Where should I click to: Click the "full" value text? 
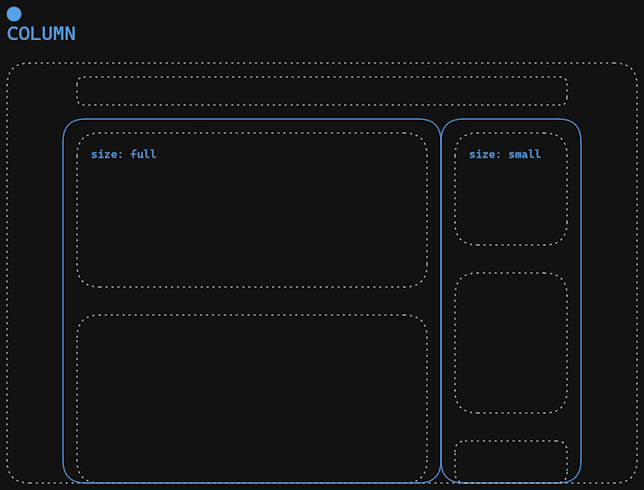click(143, 154)
